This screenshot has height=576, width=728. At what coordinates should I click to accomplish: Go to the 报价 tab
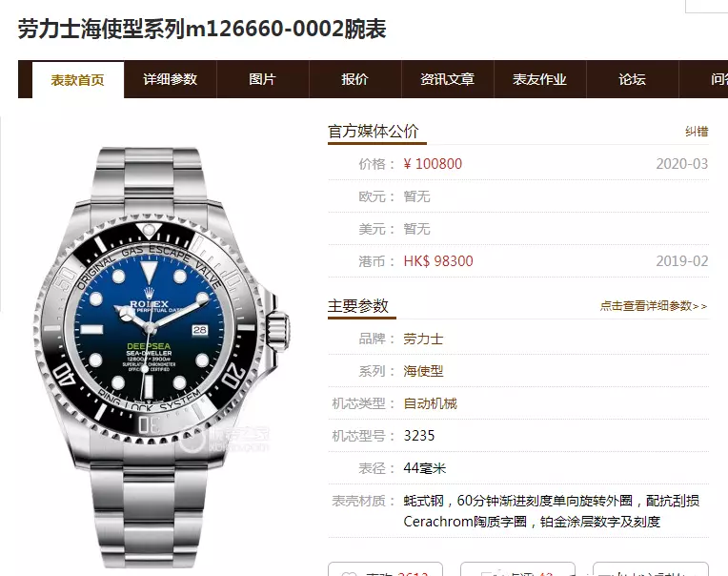[354, 79]
